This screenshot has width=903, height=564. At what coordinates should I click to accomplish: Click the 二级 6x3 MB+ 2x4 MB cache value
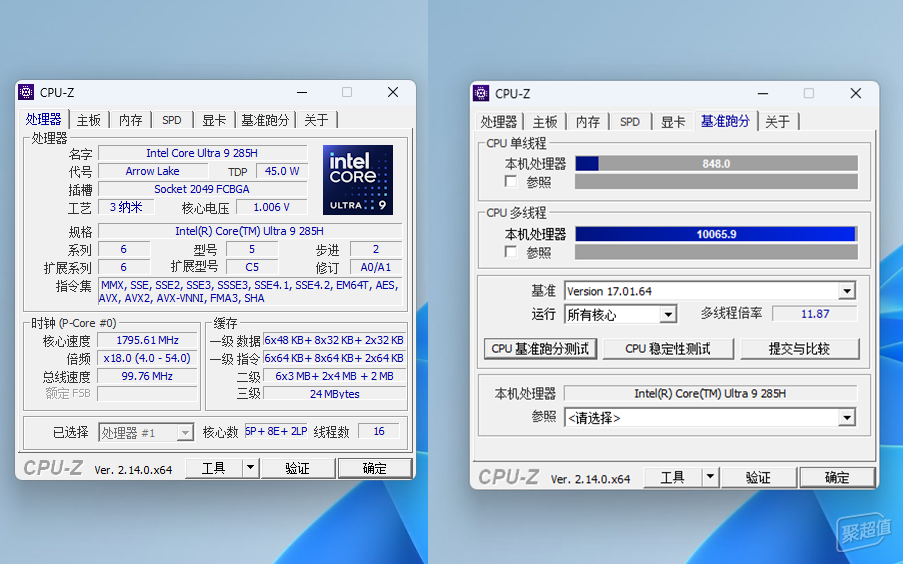tap(335, 376)
